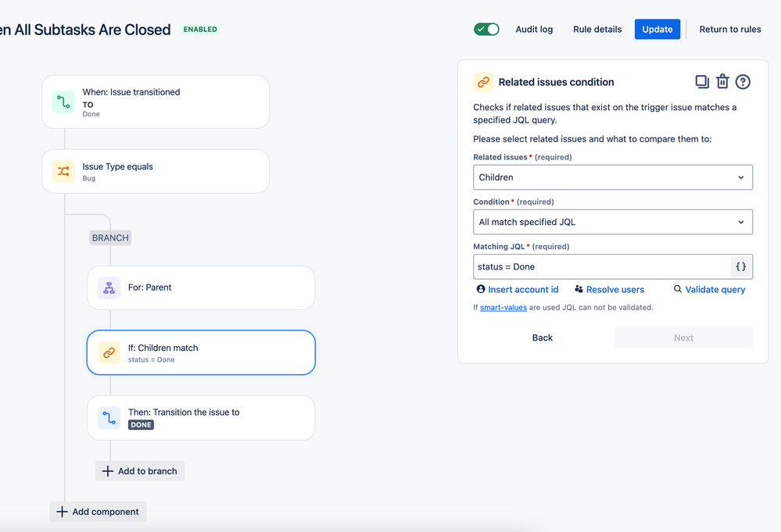Insert smart value with the braces icon
781x532 pixels.
[740, 266]
